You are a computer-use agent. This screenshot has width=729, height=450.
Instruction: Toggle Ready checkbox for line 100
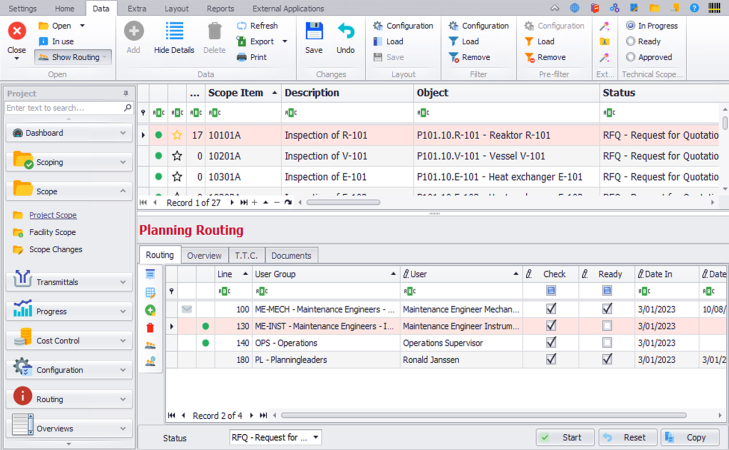(607, 309)
